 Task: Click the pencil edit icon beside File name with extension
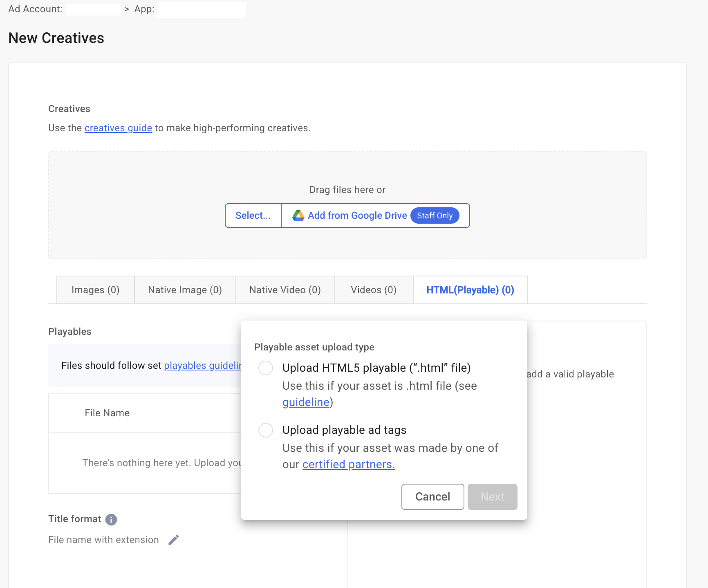pyautogui.click(x=174, y=540)
